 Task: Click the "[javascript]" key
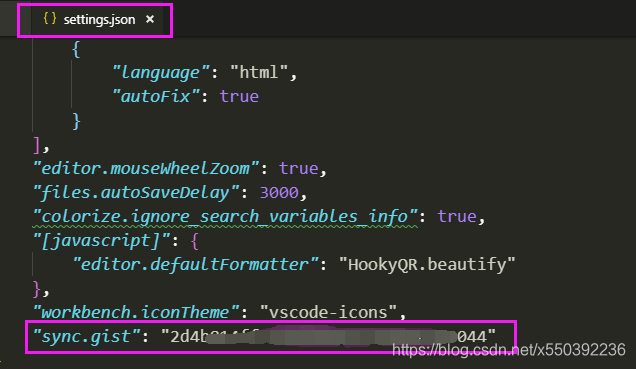coord(101,241)
